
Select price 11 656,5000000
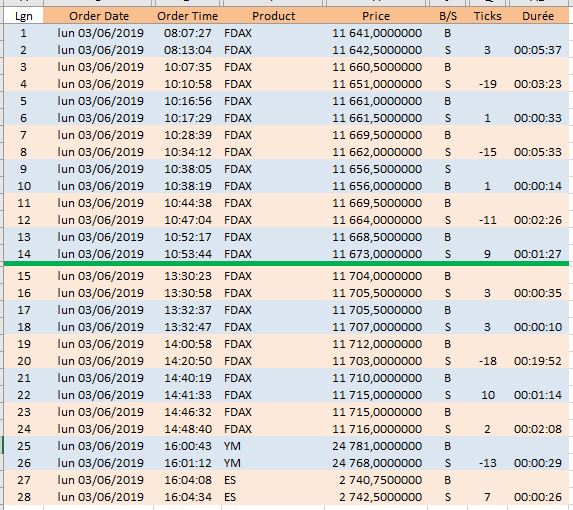377,169
